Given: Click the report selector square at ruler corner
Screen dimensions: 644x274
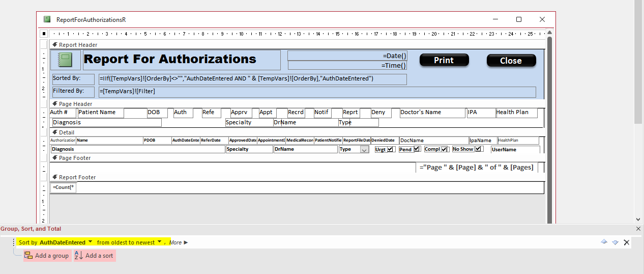Looking at the screenshot, I should pos(44,34).
